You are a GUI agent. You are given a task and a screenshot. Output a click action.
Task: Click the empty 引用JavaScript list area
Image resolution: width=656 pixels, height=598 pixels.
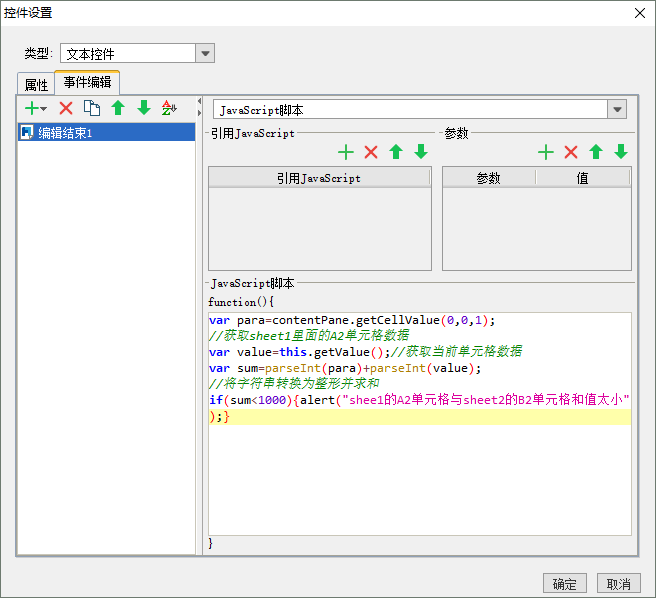coord(320,228)
